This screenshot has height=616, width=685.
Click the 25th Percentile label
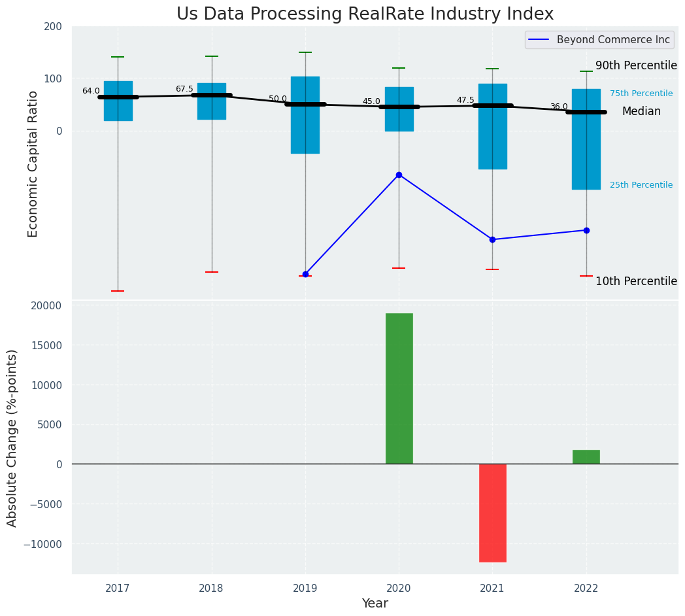[x=641, y=185]
